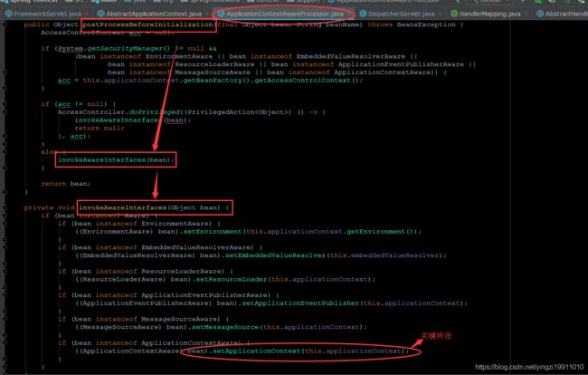
Task: Collapse the invokeAwareInterfaces(Object bean) method fold
Action: click(5, 207)
